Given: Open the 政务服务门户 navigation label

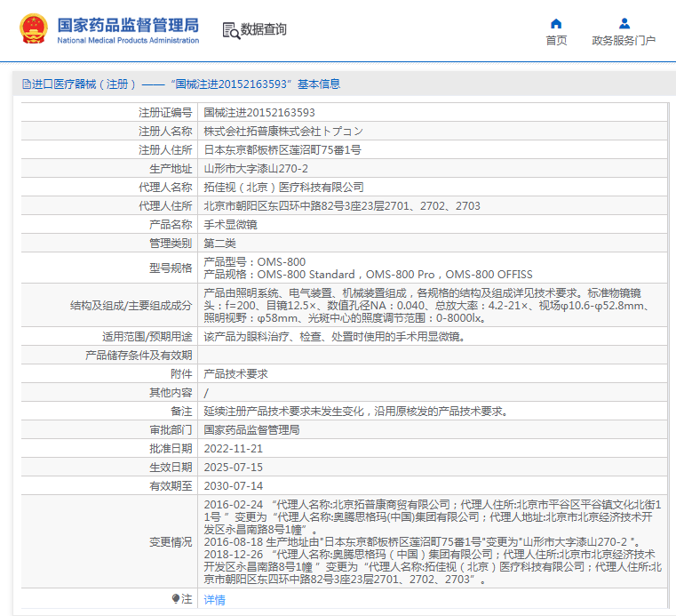Looking at the screenshot, I should click(624, 41).
